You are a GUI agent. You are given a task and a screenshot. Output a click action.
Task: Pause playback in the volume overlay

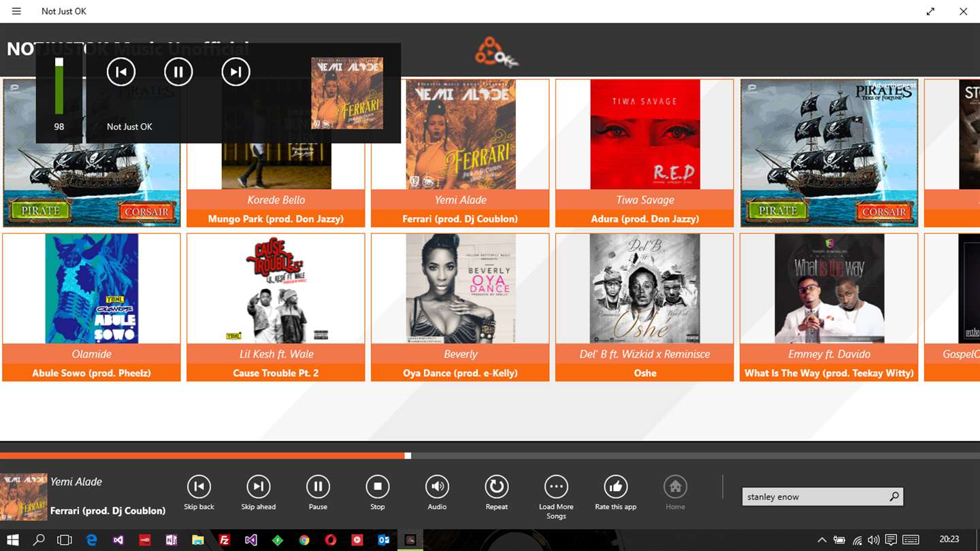[178, 71]
